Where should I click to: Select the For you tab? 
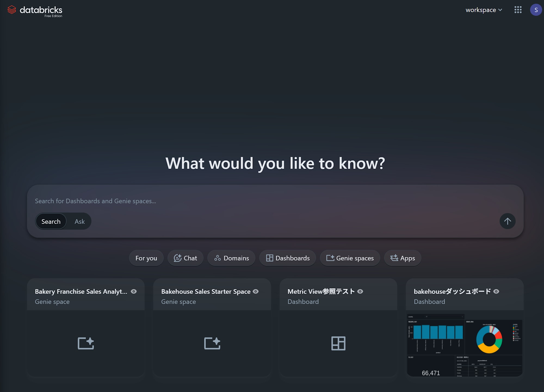coord(146,258)
